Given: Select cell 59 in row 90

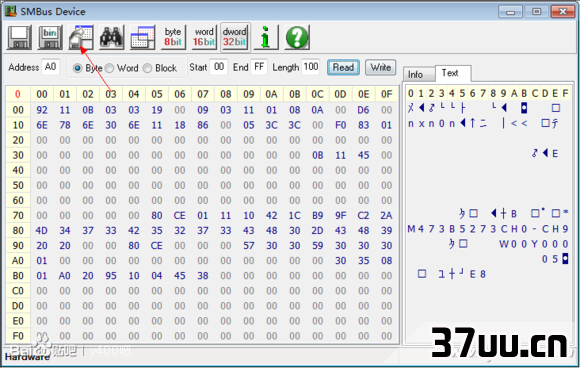Looking at the screenshot, I should click(x=317, y=246).
